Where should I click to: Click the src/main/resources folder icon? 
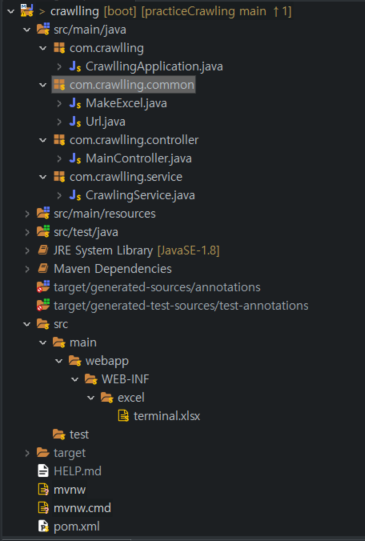coord(43,213)
